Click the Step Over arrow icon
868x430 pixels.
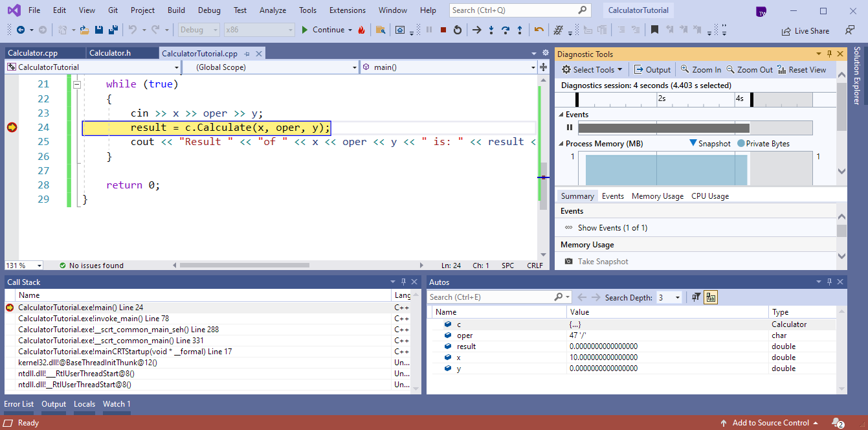(506, 30)
